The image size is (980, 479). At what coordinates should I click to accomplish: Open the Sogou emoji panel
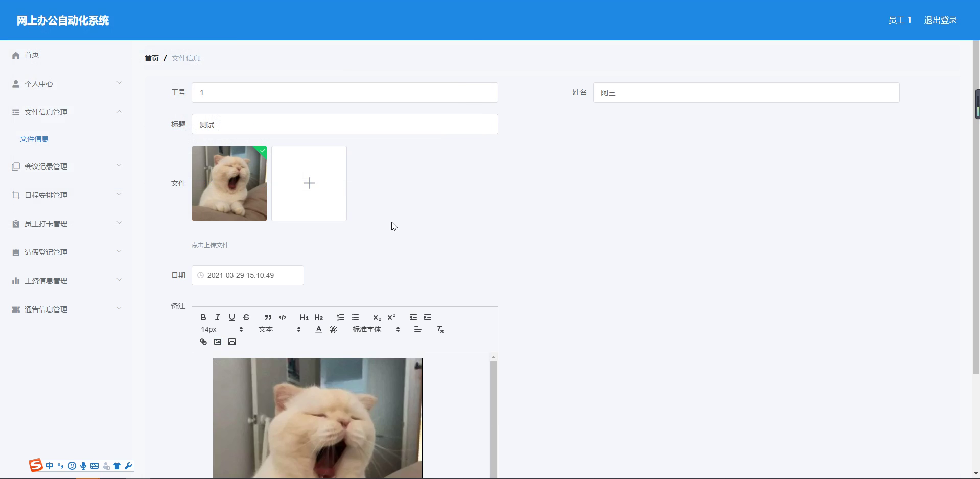click(x=72, y=466)
